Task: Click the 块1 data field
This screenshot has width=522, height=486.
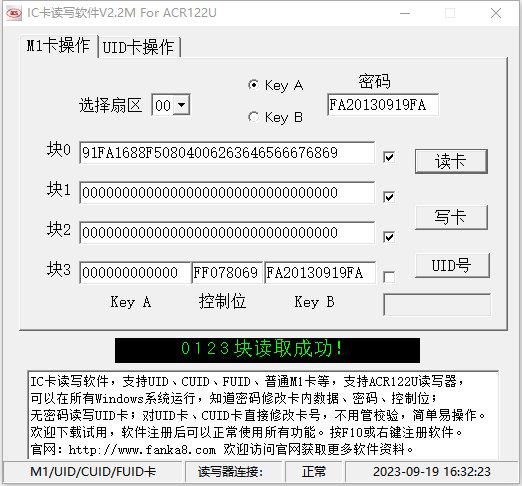Action: tap(227, 193)
